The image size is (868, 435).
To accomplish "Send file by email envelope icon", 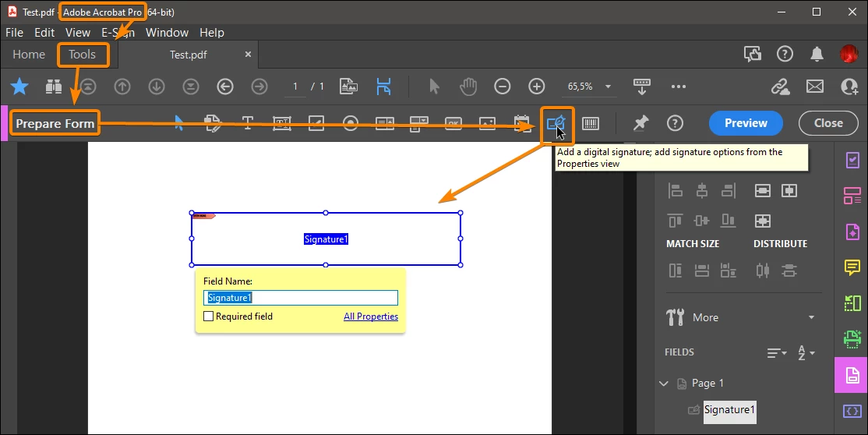I will tap(815, 87).
